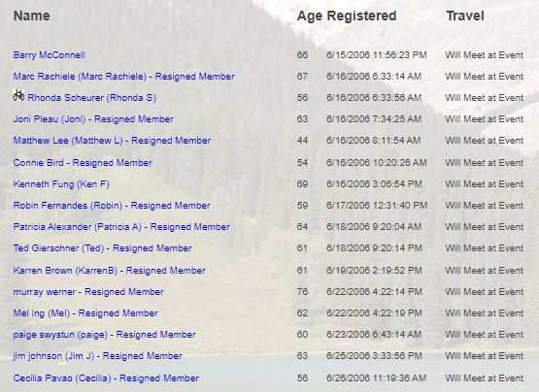539x392 pixels.
Task: Click the bicycle icon beside Rhonda Scheurer
Action: pyautogui.click(x=18, y=95)
